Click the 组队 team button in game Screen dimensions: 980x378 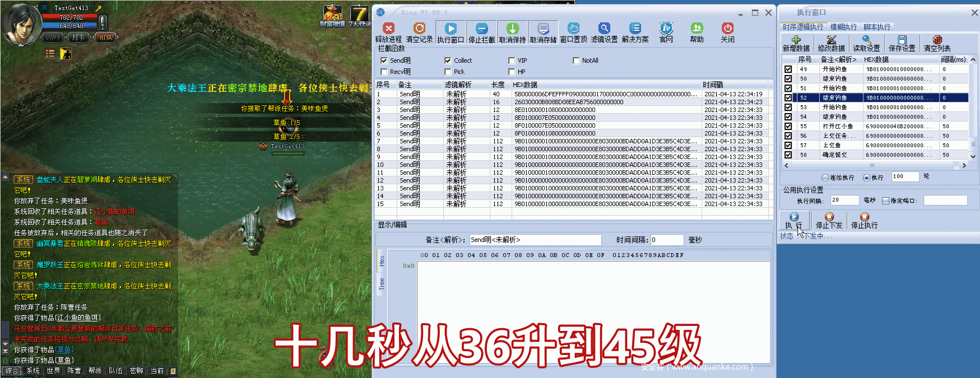(x=105, y=38)
